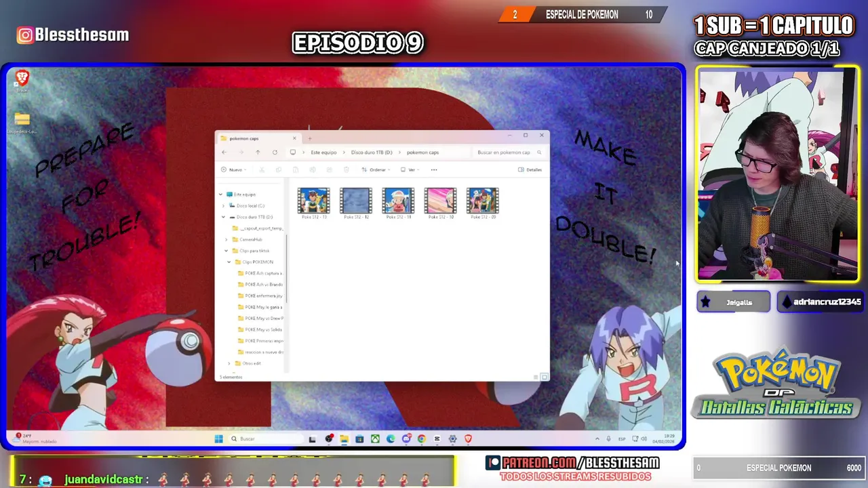Open the PC icon in address bar
This screenshot has height=488, width=868.
tap(293, 152)
